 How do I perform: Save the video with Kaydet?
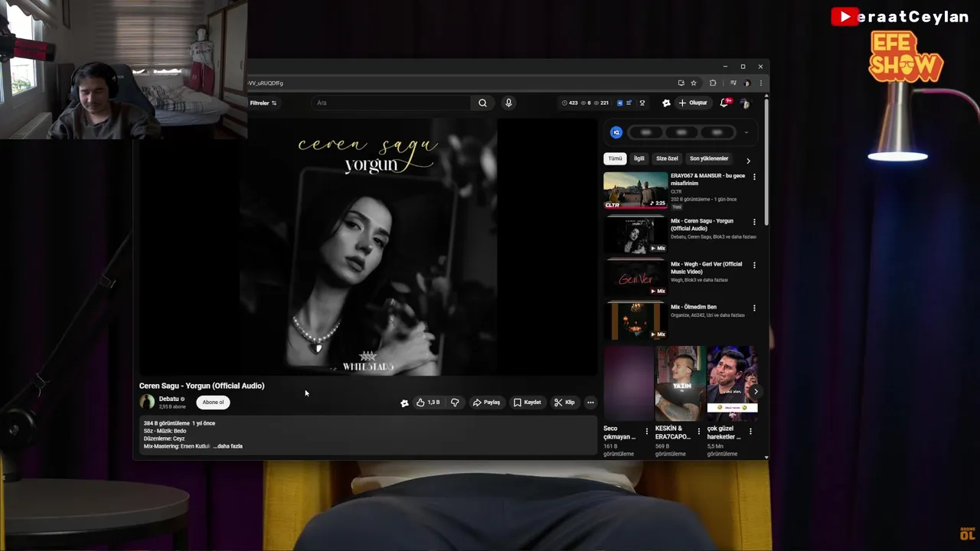point(528,403)
